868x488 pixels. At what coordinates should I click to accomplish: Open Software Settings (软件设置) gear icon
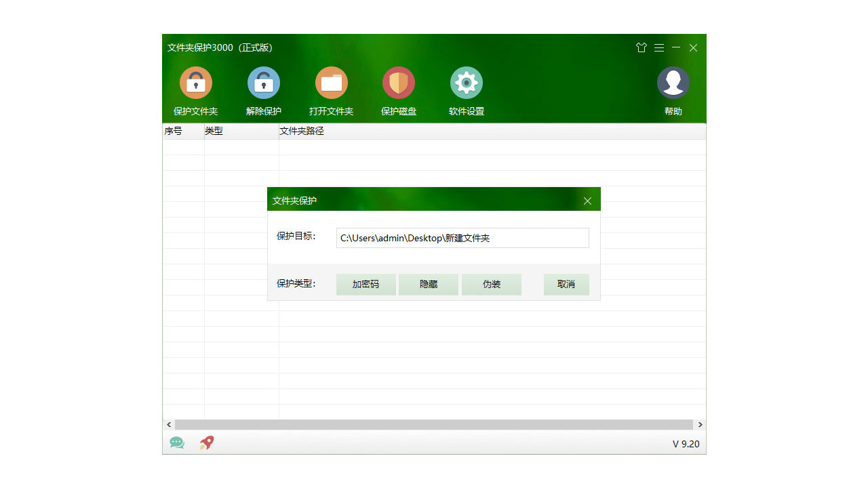[467, 83]
